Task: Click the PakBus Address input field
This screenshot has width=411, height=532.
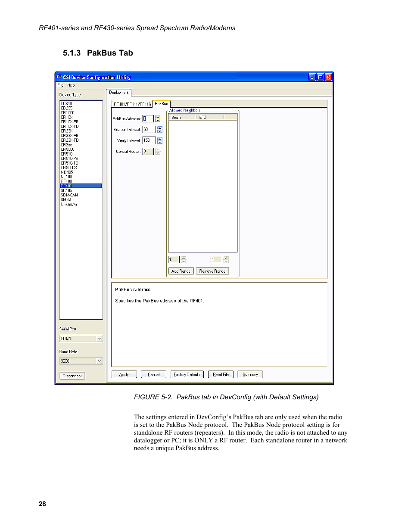Action: pos(148,118)
